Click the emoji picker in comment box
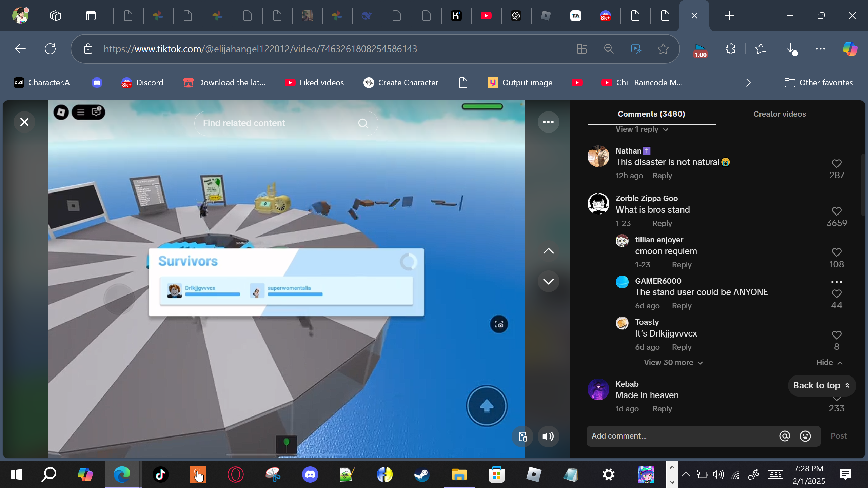Image resolution: width=868 pixels, height=488 pixels. [x=805, y=436]
